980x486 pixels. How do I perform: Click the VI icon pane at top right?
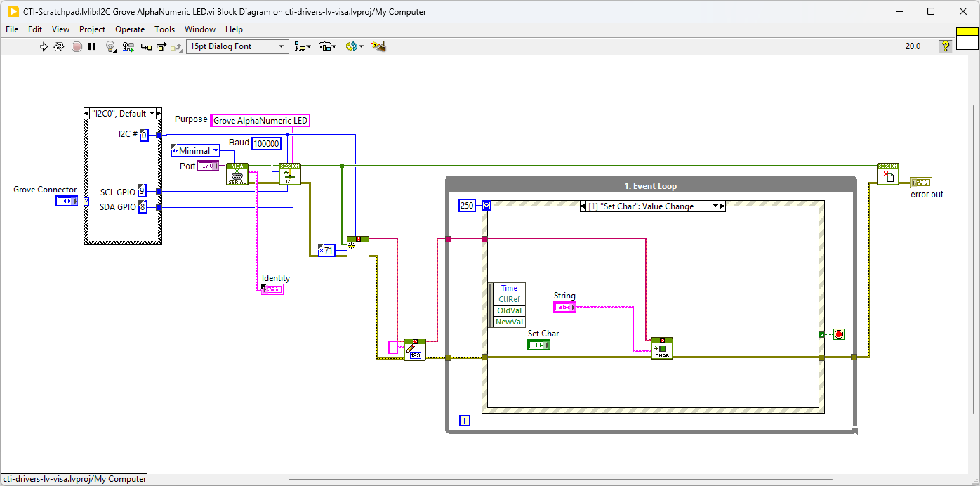[967, 39]
